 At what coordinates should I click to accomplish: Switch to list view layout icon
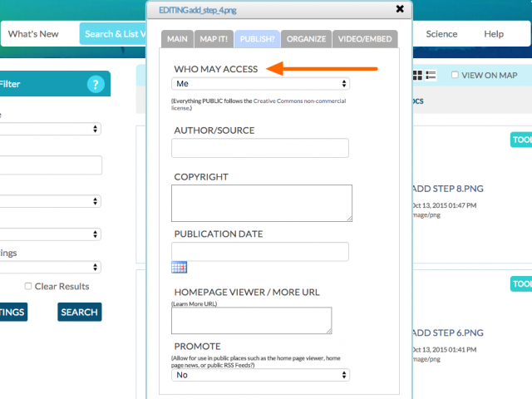[x=431, y=76]
